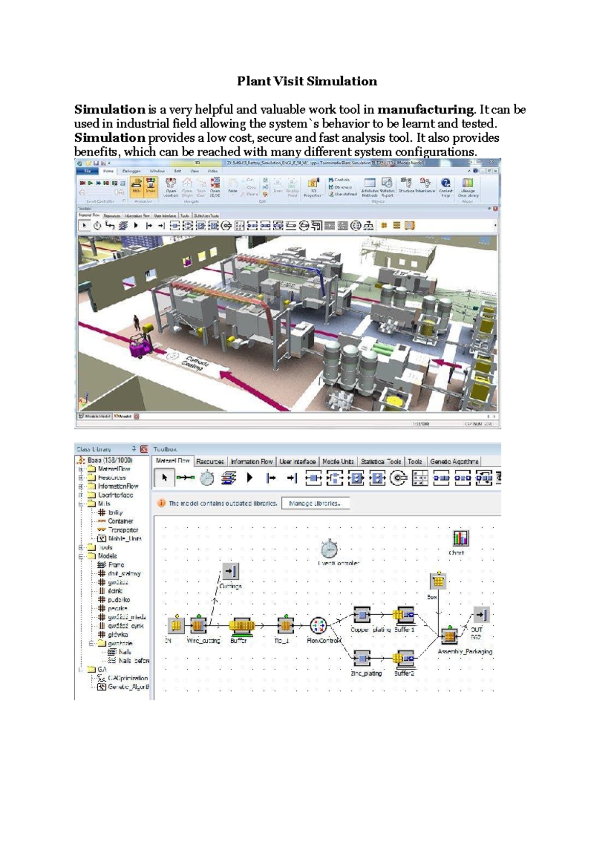The image size is (614, 868).
Task: Click the Chart object in the model
Action: [x=460, y=538]
